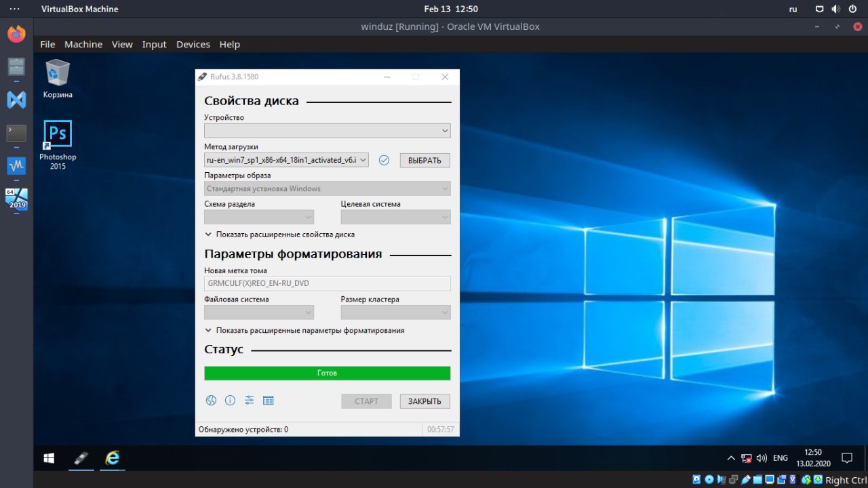The image size is (868, 488).
Task: Click VirtualBox USB devices indicator
Action: pyautogui.click(x=746, y=480)
